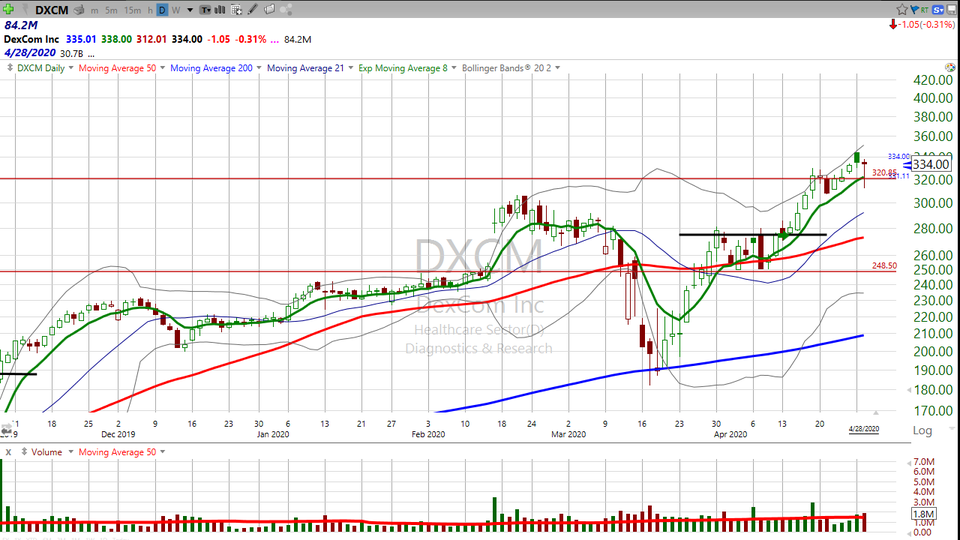Viewport: 960px width, 540px height.
Task: Toggle the Log scale label
Action: coord(922,430)
